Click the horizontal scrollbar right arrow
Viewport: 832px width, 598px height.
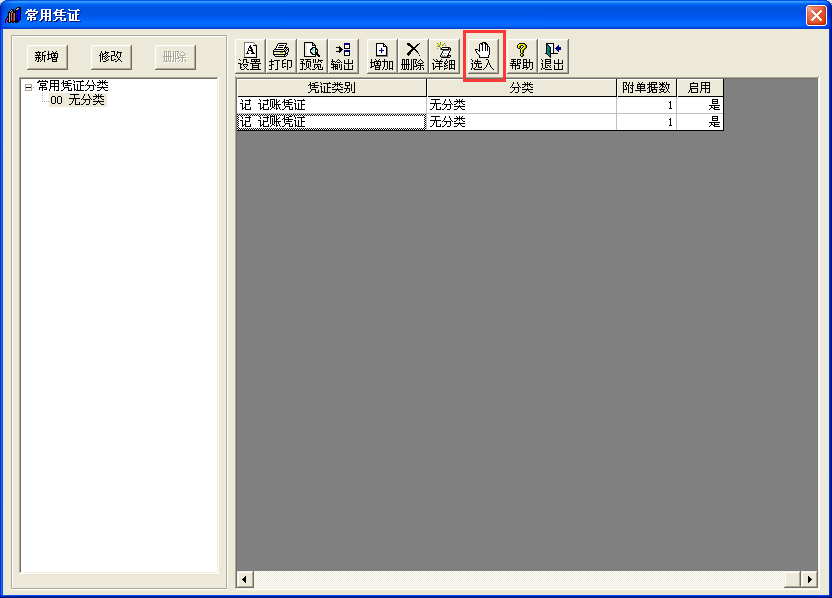pyautogui.click(x=809, y=579)
